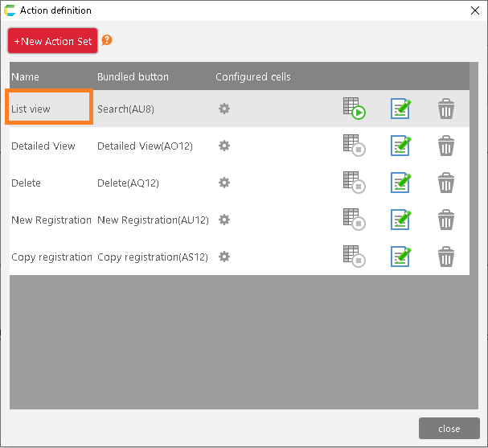Select the Copy registration(AS12) bundled button cell
This screenshot has height=448, width=488.
coord(153,257)
